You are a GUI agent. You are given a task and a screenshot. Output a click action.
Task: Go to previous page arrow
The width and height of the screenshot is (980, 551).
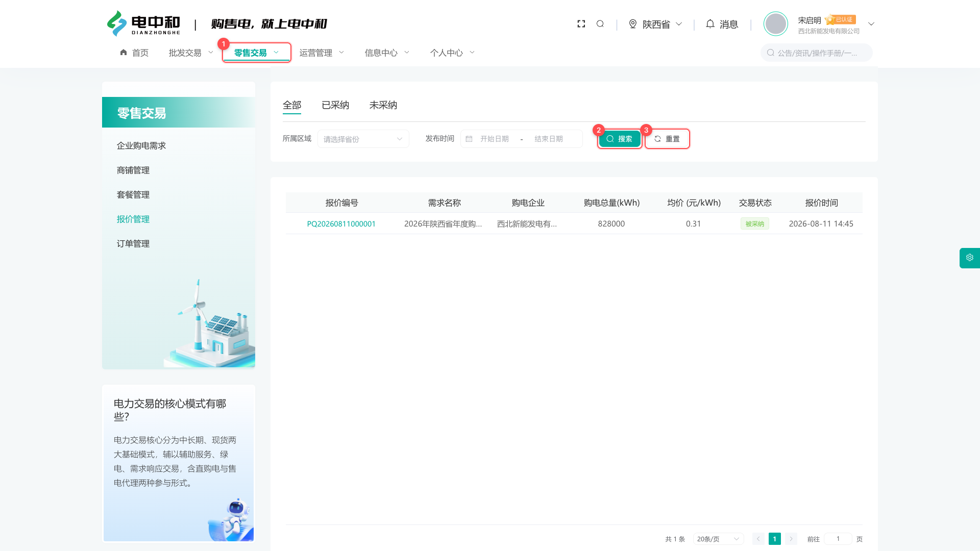[758, 539]
